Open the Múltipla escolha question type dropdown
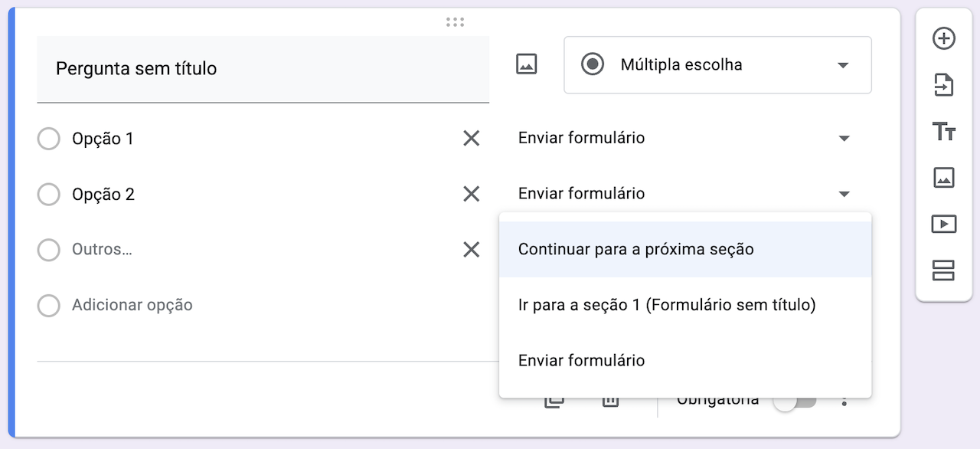Image resolution: width=980 pixels, height=449 pixels. pos(717,65)
